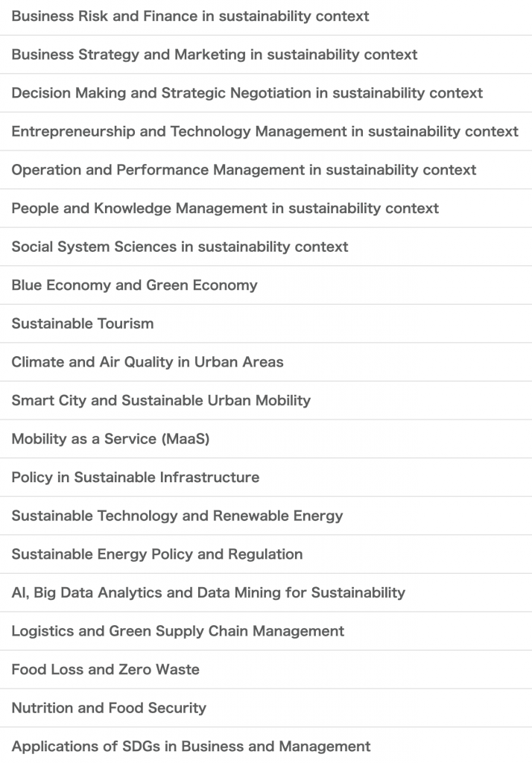Select Social System Sciences list item
Viewport: 532px width, 763px height.
[266, 247]
